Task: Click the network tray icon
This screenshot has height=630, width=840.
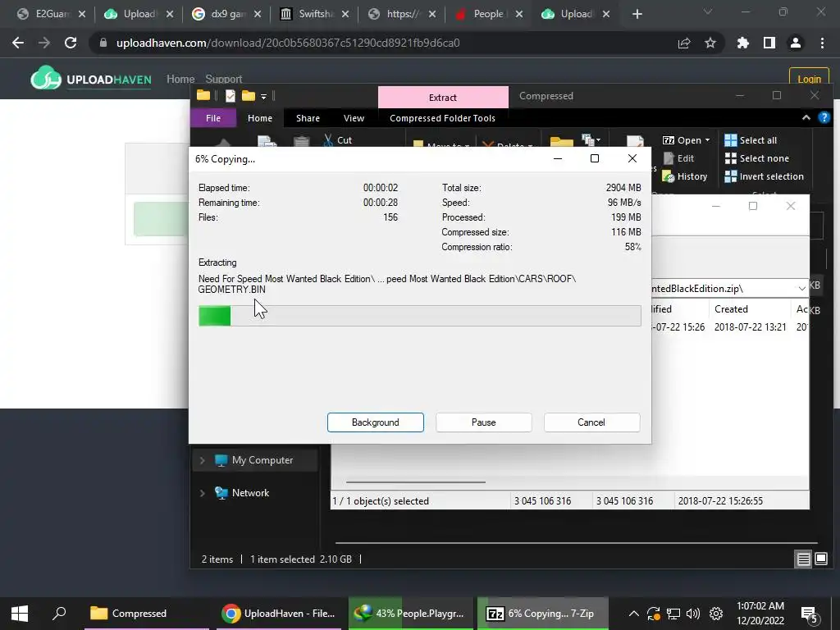Action: 673,614
